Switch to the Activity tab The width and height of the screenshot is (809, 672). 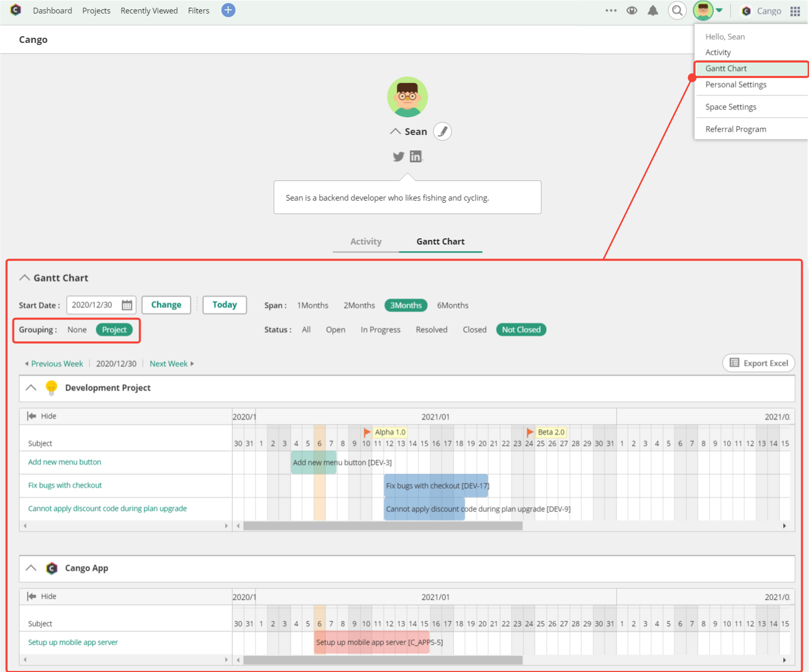[x=366, y=241]
